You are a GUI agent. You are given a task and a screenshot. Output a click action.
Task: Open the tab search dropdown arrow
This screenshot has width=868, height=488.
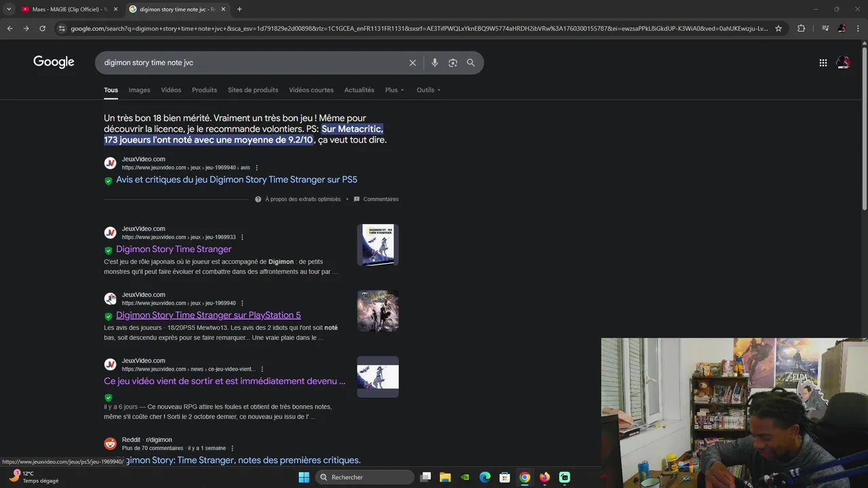[9, 9]
